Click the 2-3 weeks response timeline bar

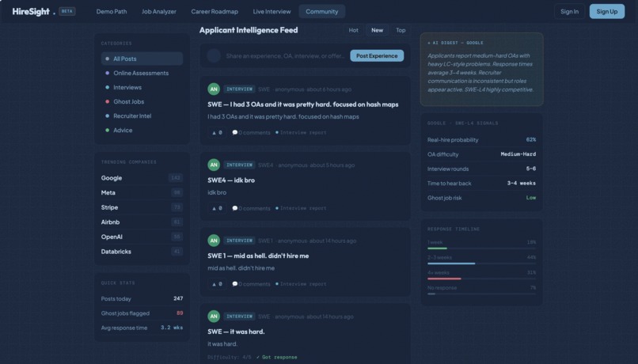pos(481,264)
